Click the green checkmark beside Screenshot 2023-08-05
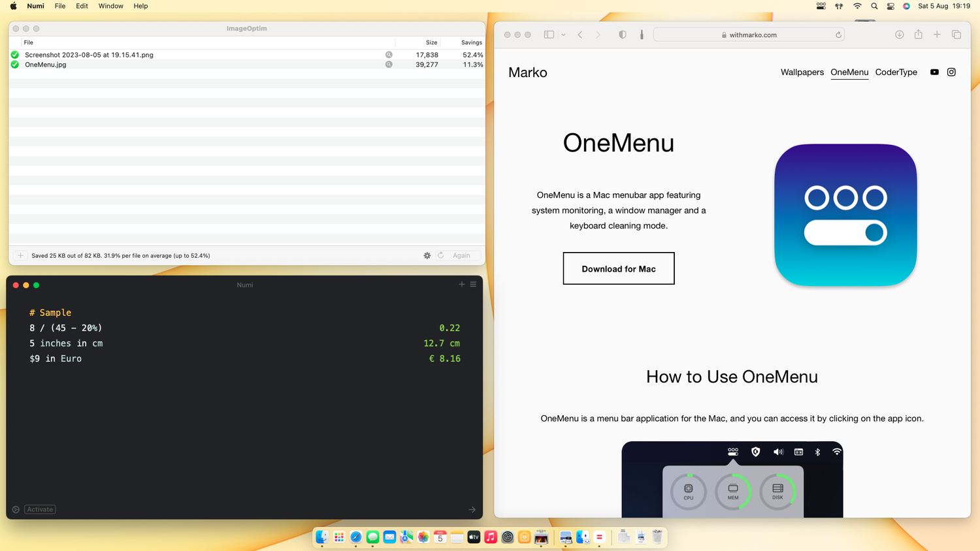980x551 pixels. click(x=14, y=55)
